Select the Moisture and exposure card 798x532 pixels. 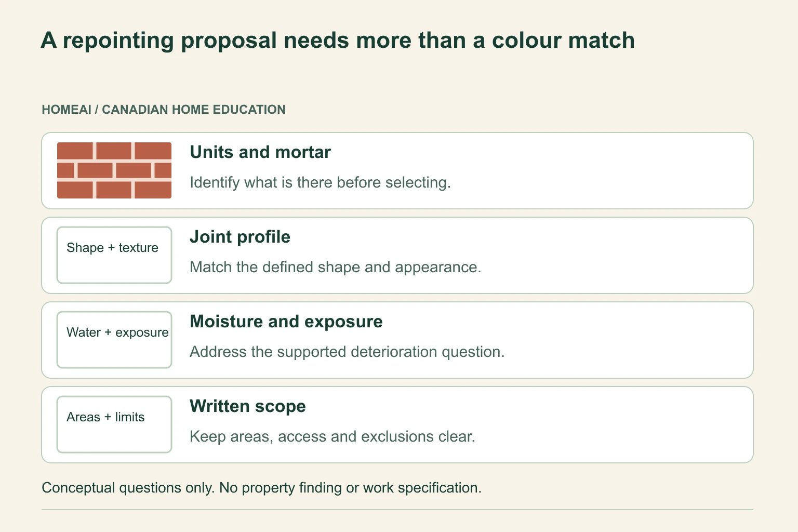pyautogui.click(x=397, y=340)
